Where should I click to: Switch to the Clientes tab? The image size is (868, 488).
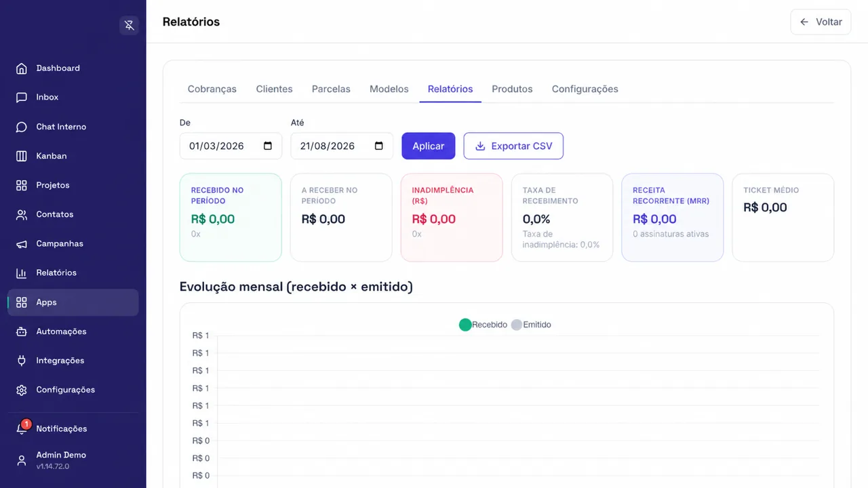pos(275,89)
